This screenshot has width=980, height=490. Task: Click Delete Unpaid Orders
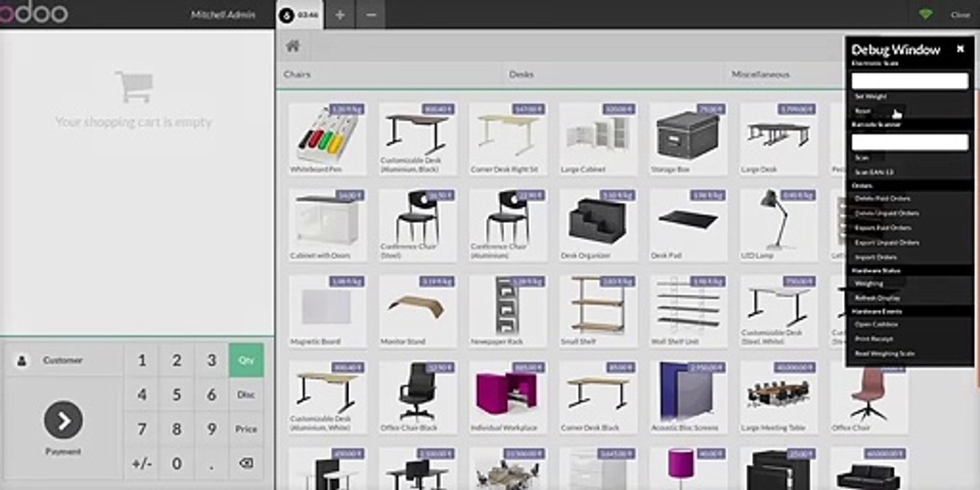point(887,213)
